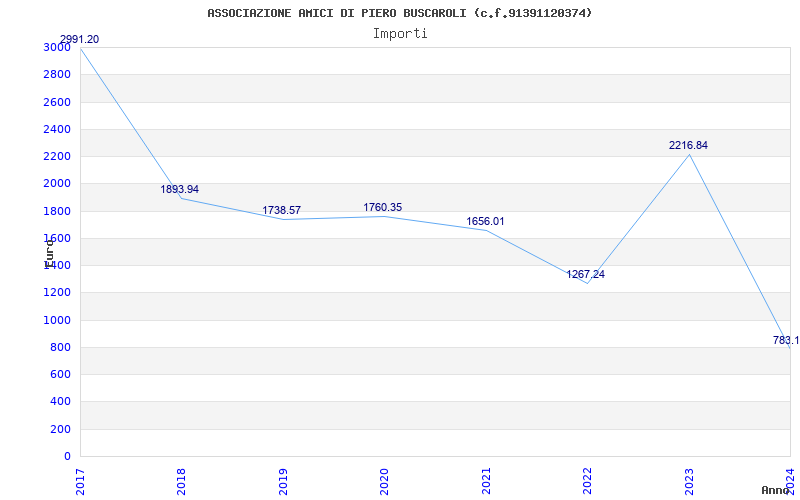The image size is (800, 500).
Task: Click the 1800 y-axis tick label
Action: click(57, 211)
